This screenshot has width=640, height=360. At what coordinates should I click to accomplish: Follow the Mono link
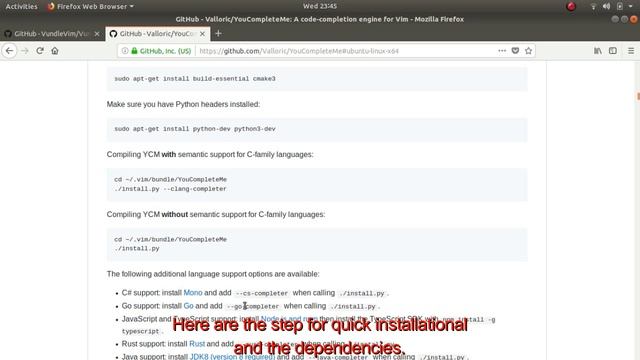(193, 293)
